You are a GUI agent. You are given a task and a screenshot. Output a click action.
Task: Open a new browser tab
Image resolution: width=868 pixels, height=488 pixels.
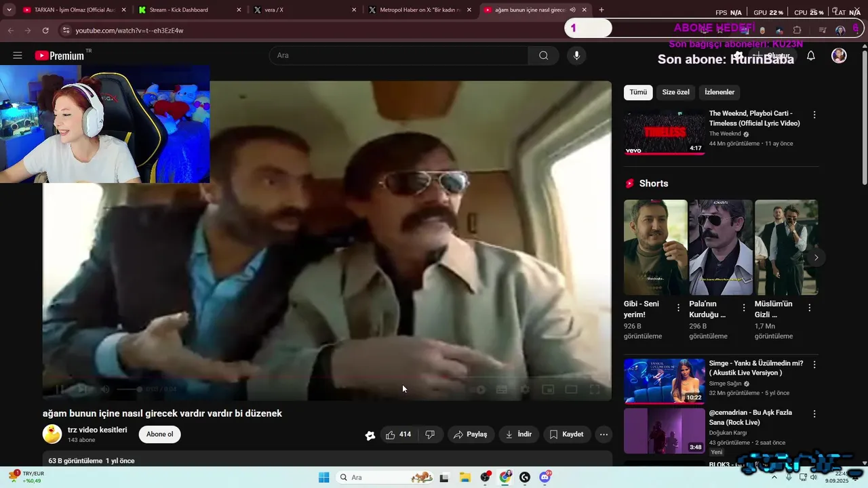tap(601, 10)
